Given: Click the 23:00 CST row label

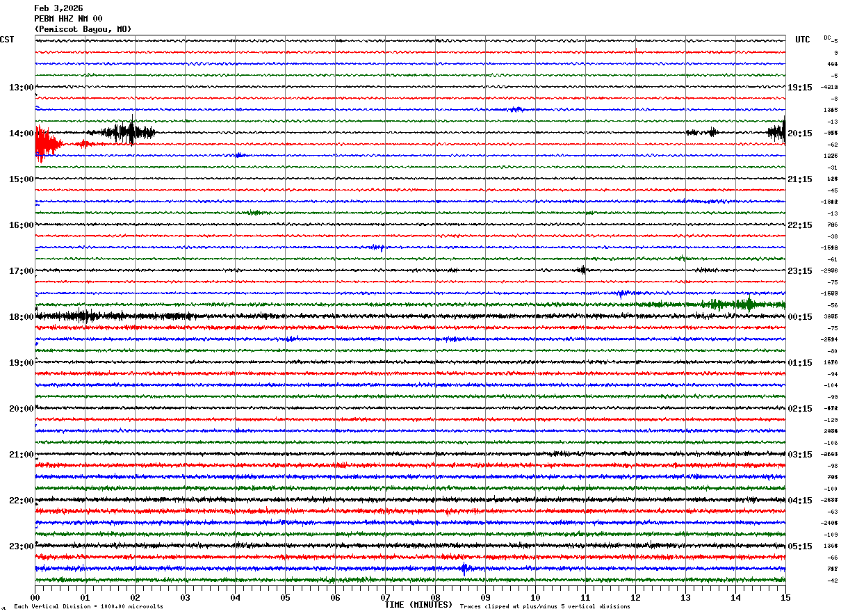Looking at the screenshot, I should pyautogui.click(x=21, y=546).
